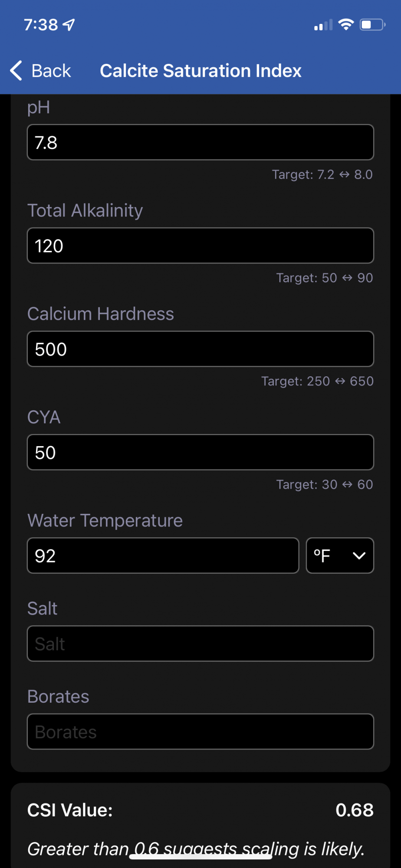Focus the Total Alkalinity field with 120
Image resolution: width=401 pixels, height=868 pixels.
point(200,246)
